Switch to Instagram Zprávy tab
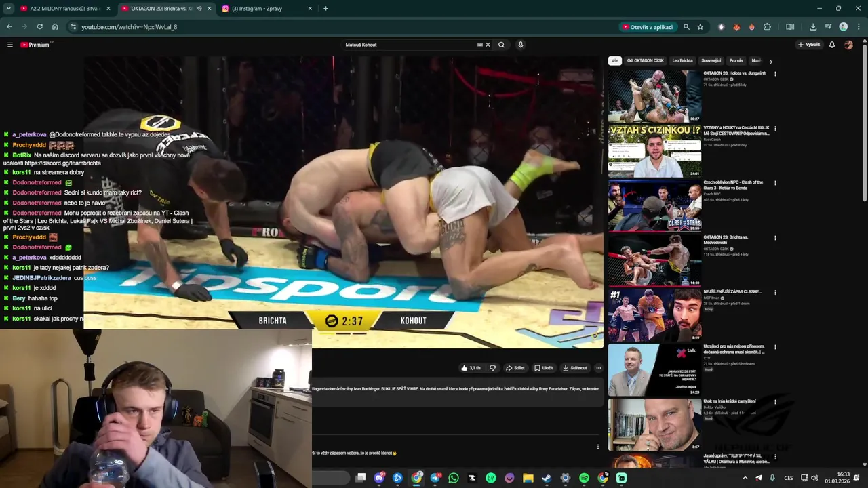The height and width of the screenshot is (488, 868). pyautogui.click(x=268, y=9)
